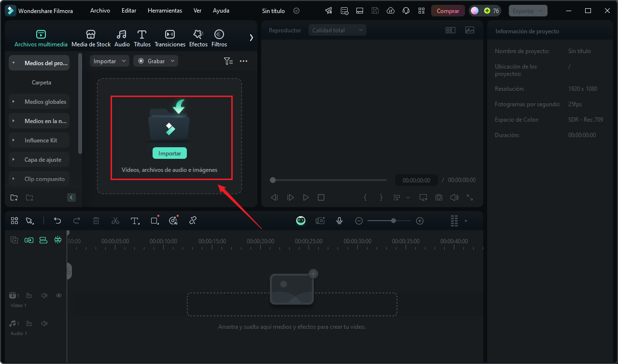Collapse the Medios del proyecto tree item
Image resolution: width=618 pixels, height=364 pixels.
click(x=14, y=63)
